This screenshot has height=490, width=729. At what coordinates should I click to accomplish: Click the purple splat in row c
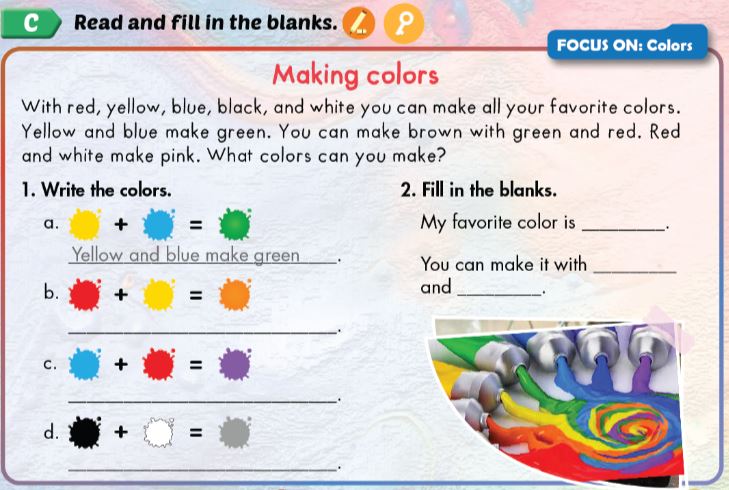tap(234, 365)
